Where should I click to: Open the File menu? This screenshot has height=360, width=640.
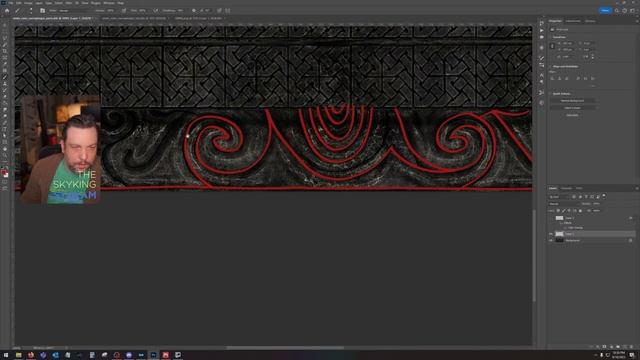(11, 3)
